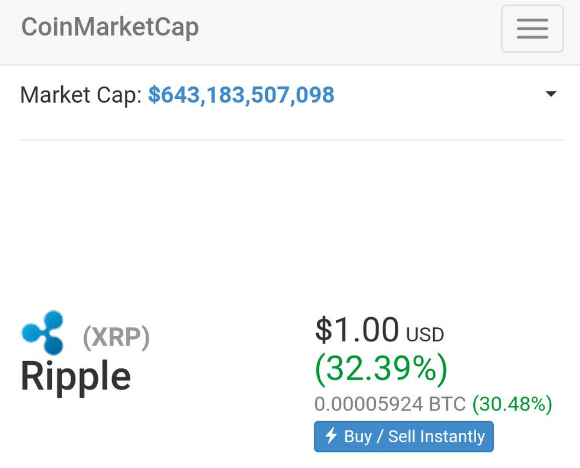Click the Market Cap label text
The image size is (580, 468).
click(81, 95)
